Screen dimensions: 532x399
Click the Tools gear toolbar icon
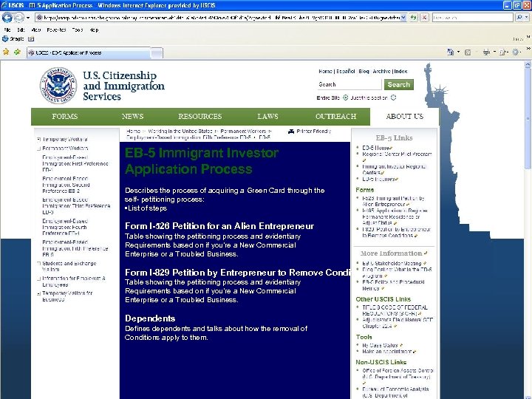[516, 52]
